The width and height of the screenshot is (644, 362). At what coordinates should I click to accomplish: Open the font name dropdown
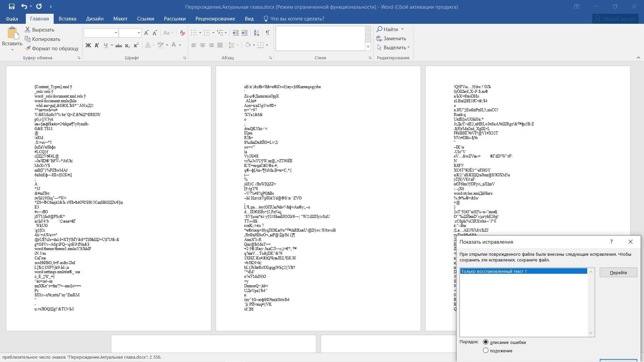pos(116,33)
